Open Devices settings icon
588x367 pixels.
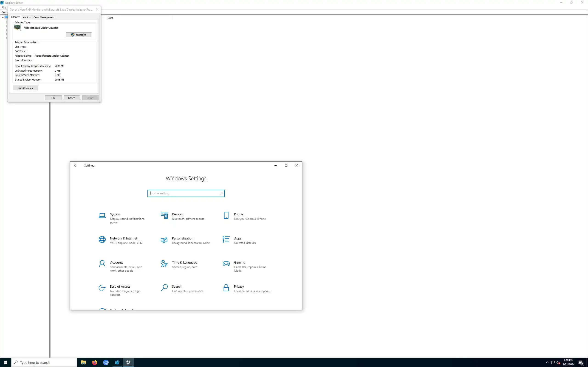(x=164, y=216)
